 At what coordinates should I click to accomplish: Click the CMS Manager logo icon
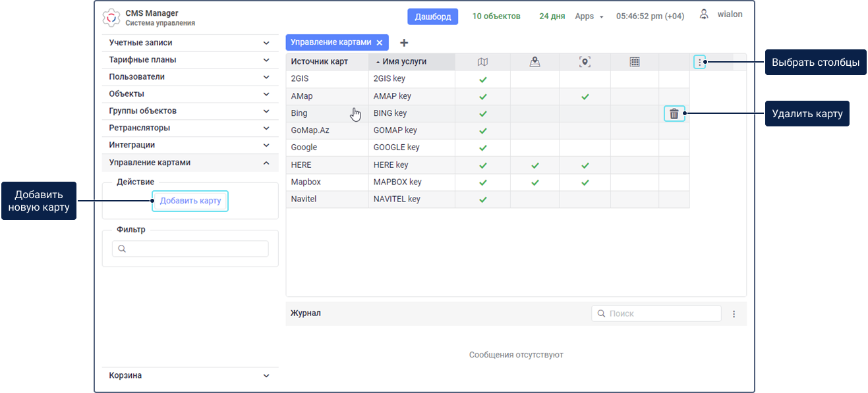click(113, 18)
